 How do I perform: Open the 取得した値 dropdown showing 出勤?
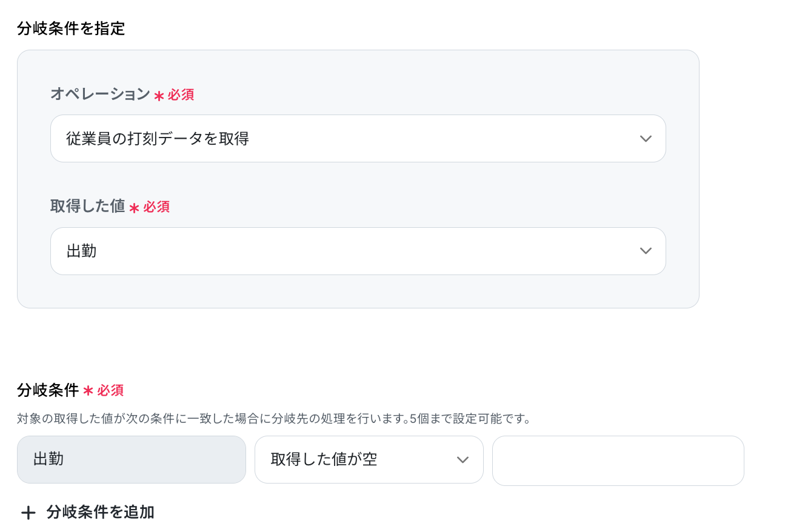pos(358,251)
